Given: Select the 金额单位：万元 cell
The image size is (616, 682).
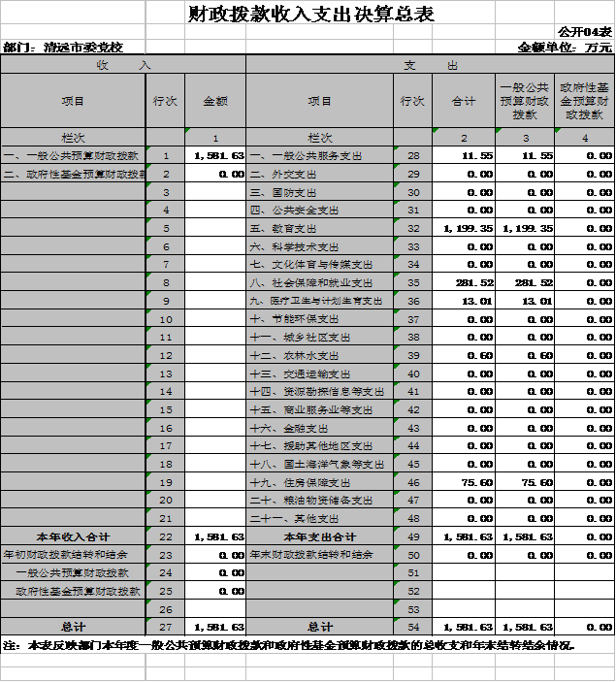Looking at the screenshot, I should tap(565, 47).
